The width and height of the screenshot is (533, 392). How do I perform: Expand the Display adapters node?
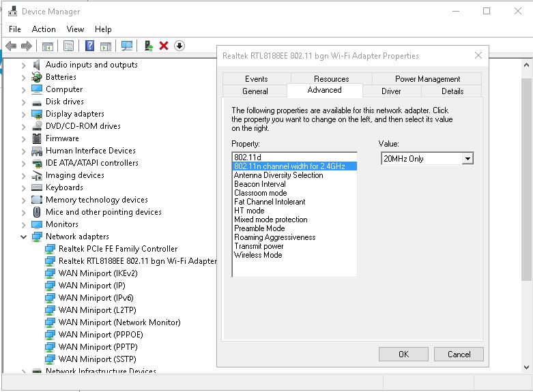tap(24, 114)
